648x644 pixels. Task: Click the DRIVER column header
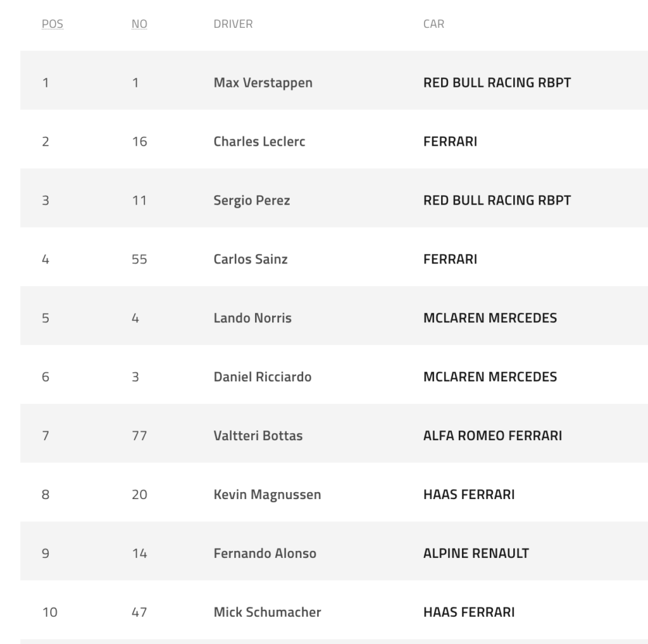[233, 25]
